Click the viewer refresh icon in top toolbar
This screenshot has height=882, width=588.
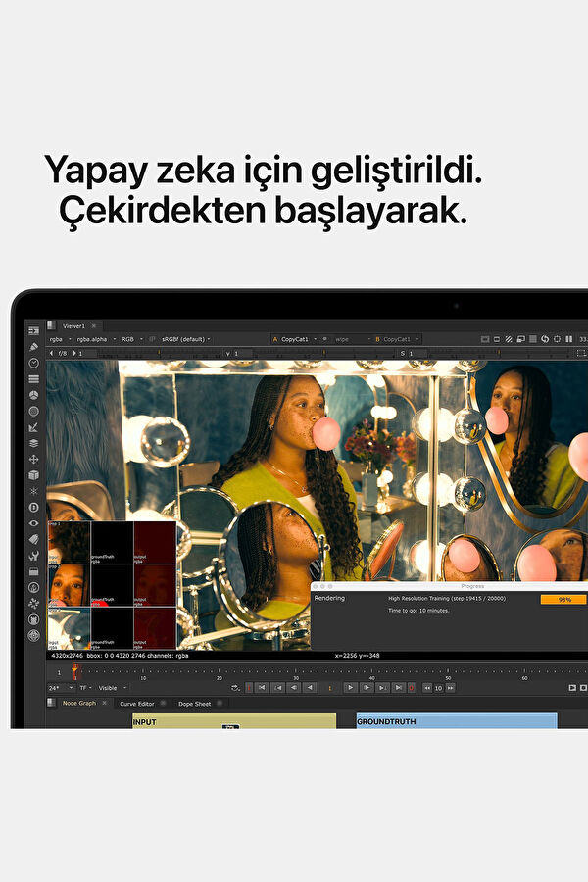tap(545, 339)
